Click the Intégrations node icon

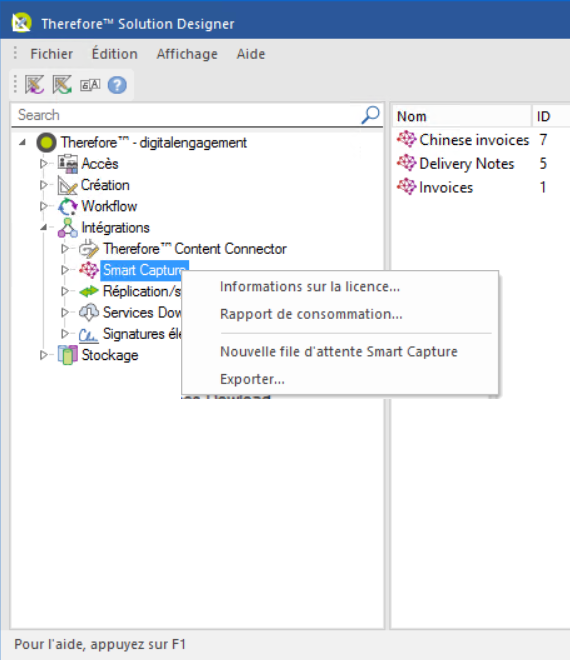point(67,228)
